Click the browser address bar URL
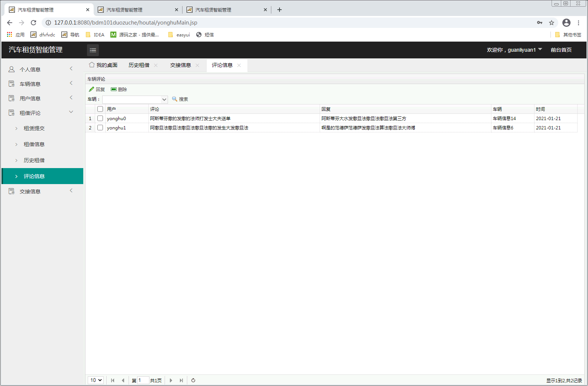588x386 pixels. click(x=126, y=23)
